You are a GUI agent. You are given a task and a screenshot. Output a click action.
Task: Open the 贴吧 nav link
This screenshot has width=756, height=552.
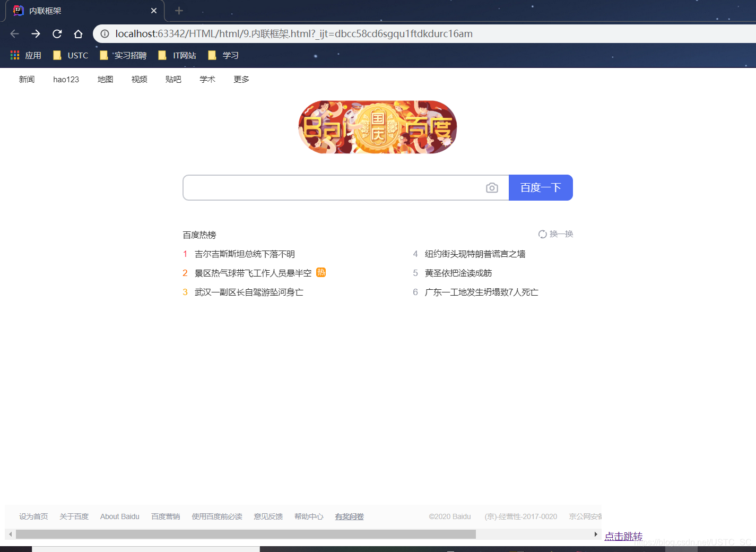[173, 80]
